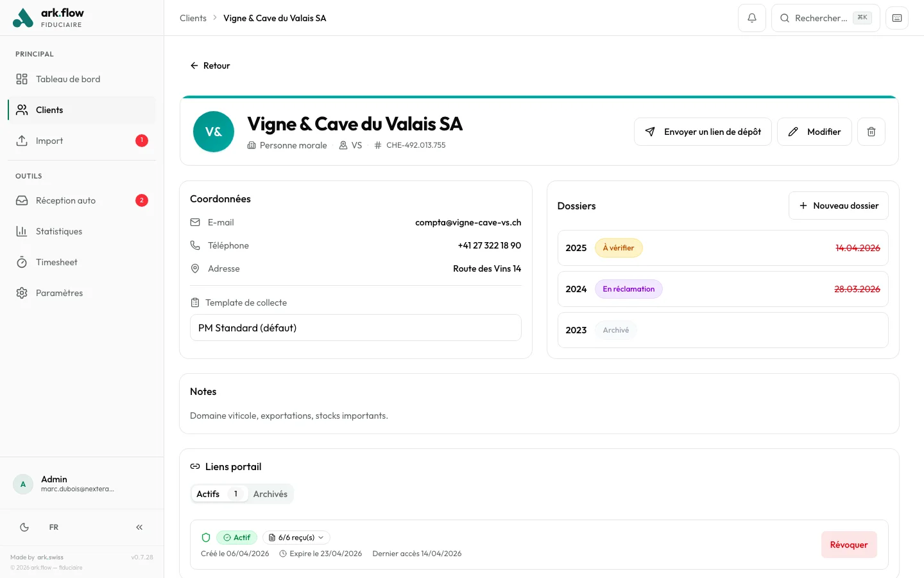
Task: Open Timesheet from sidebar
Action: click(x=56, y=262)
